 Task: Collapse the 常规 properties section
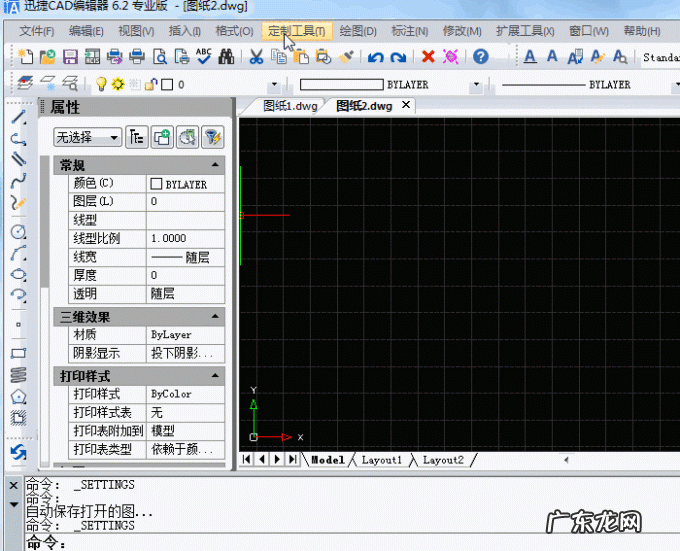pyautogui.click(x=214, y=165)
